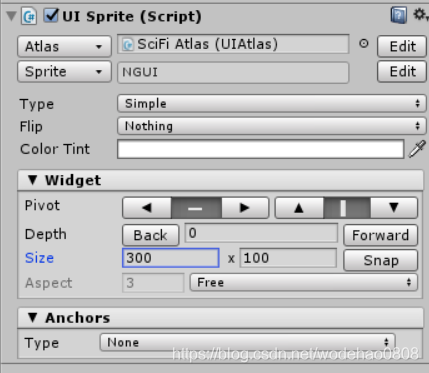Open the Anchors Type dropdown showing None

(x=248, y=342)
